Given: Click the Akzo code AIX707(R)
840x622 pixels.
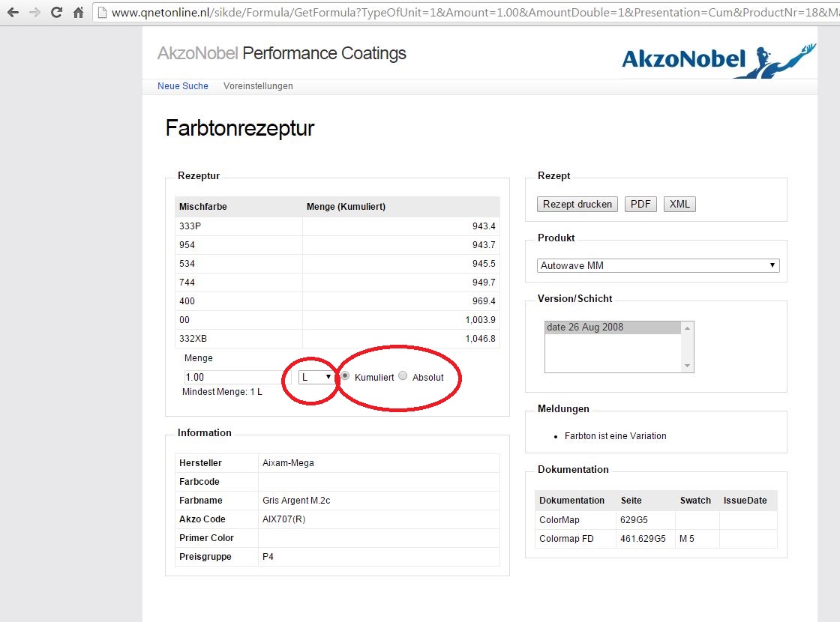Looking at the screenshot, I should click(284, 519).
